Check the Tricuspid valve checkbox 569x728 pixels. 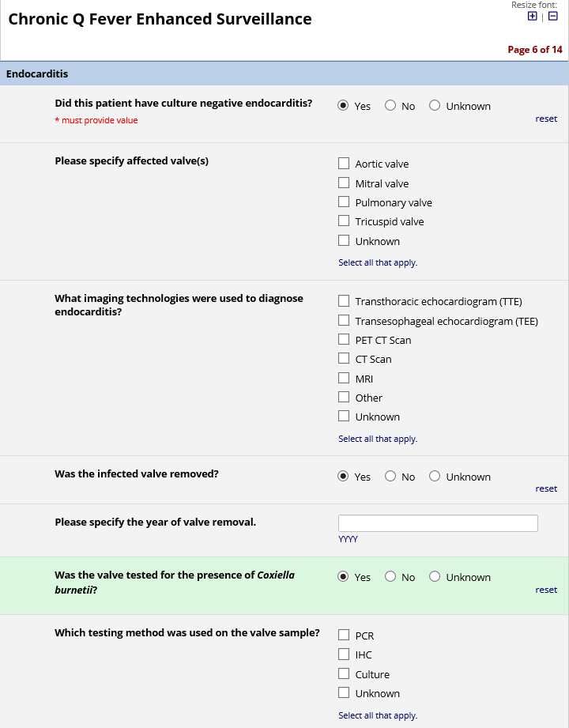pyautogui.click(x=344, y=221)
